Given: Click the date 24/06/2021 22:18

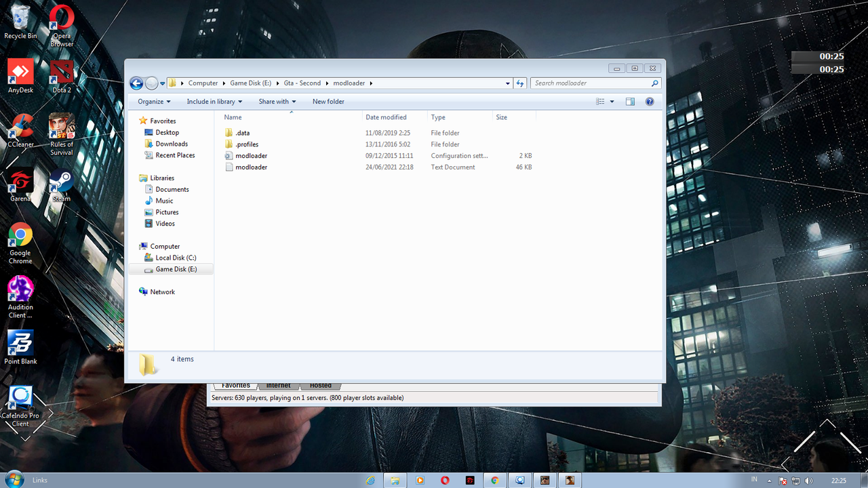Looking at the screenshot, I should pyautogui.click(x=389, y=167).
